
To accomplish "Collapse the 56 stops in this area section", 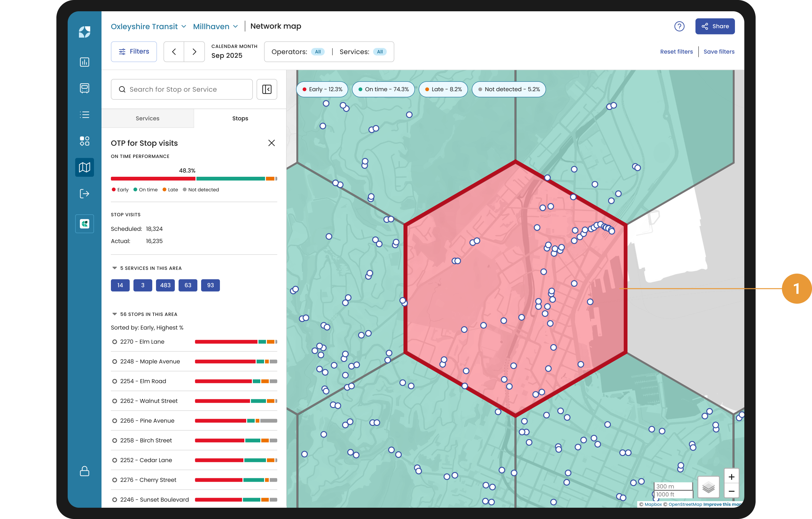I will pos(115,314).
